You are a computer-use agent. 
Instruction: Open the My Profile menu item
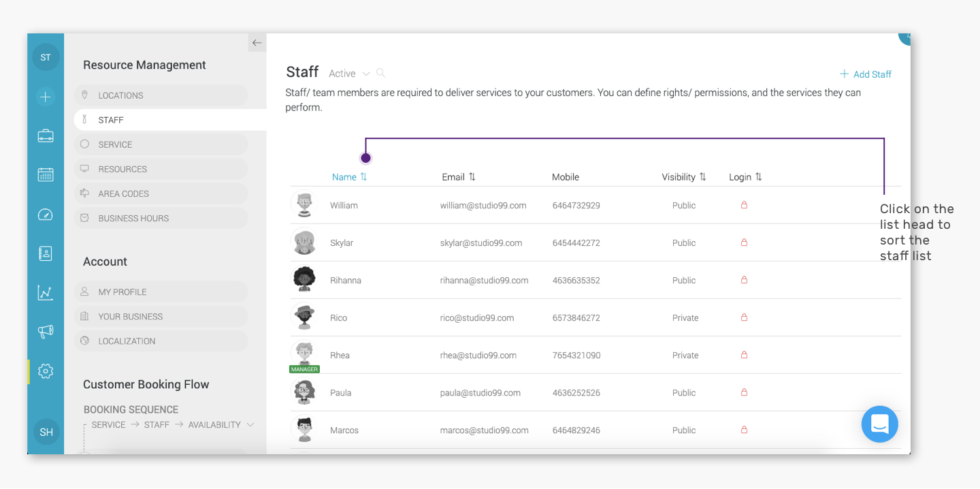point(161,291)
